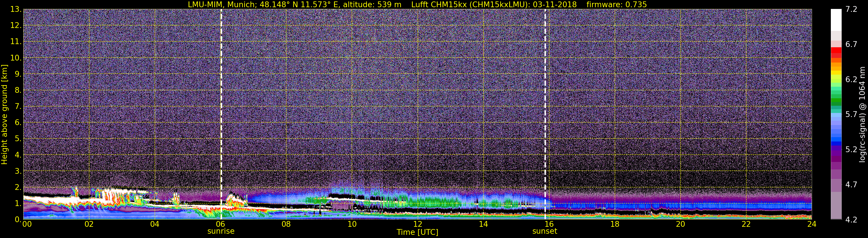Click the sunrise label under the time axis
This screenshot has width=868, height=238.
click(x=221, y=231)
